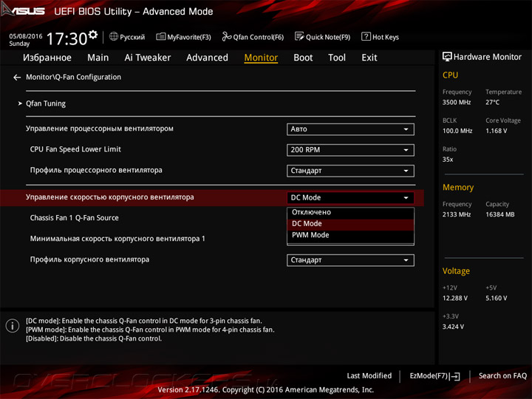Click Last Modified
Screen dimensions: 532x399
[369, 376]
